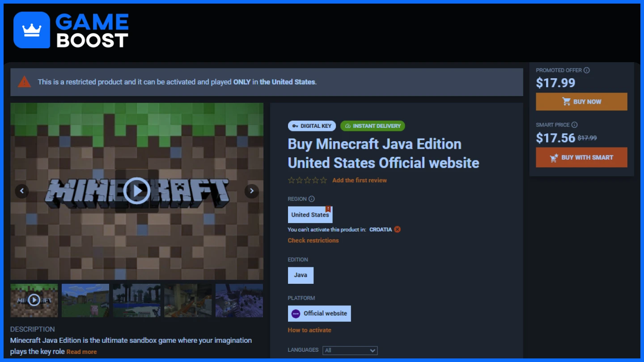
Task: Open Add the first review link
Action: coord(360,181)
